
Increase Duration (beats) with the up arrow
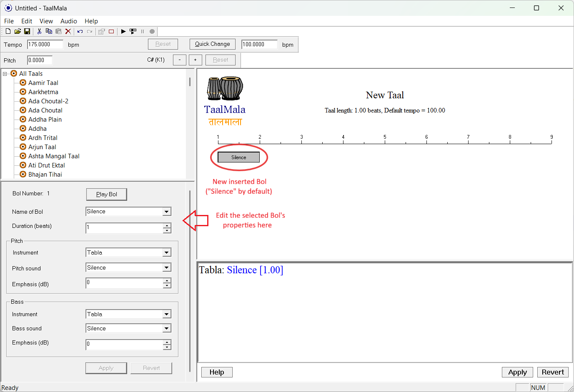[167, 226]
